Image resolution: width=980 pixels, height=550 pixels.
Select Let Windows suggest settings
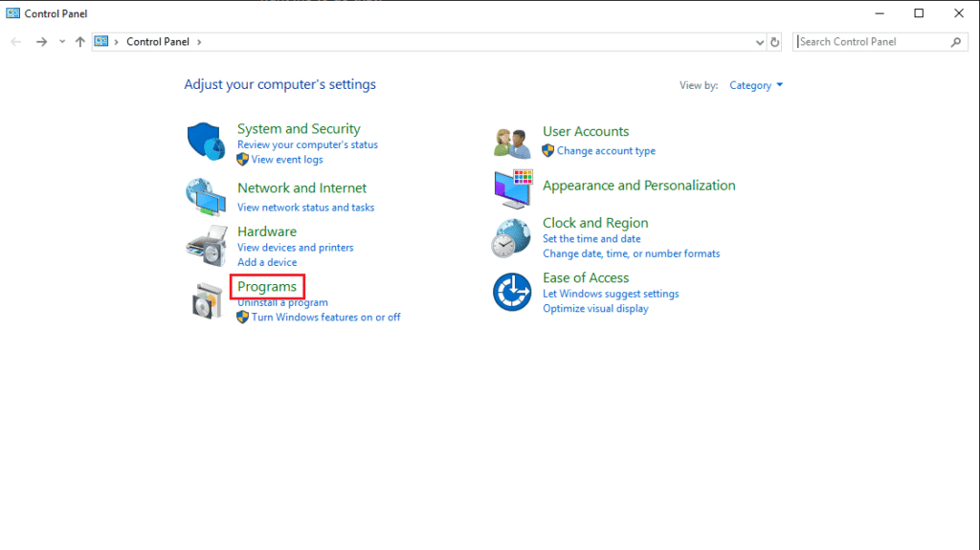click(611, 294)
